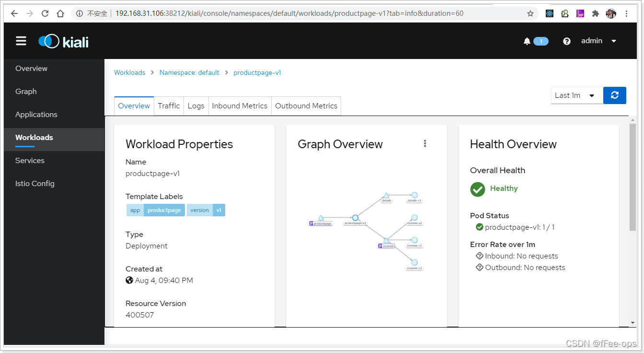644x353 pixels.
Task: Click the details-v1 graph node
Action: (414, 195)
